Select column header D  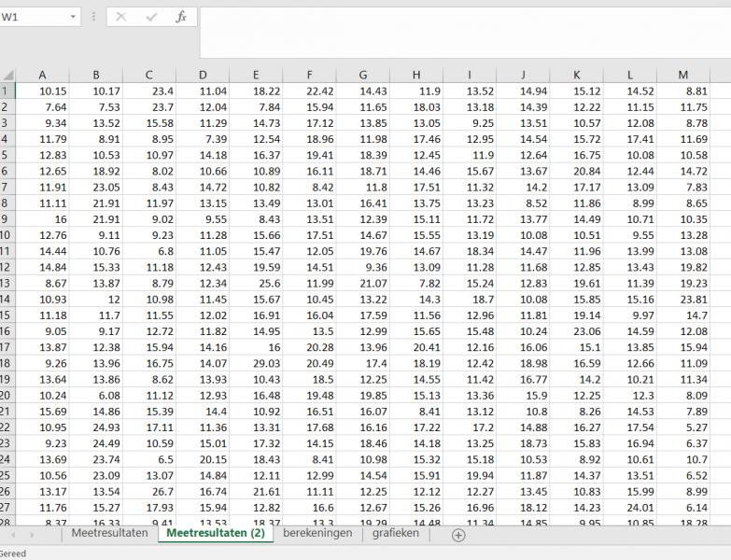203,75
